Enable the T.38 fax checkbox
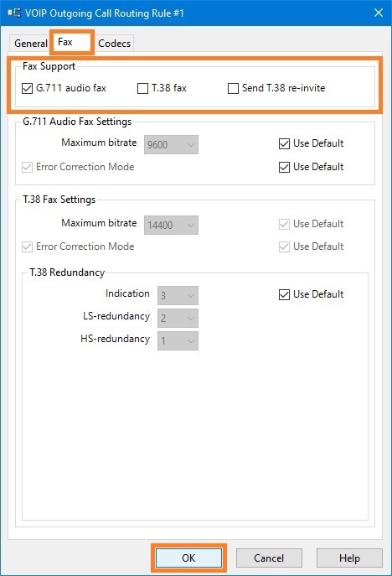The image size is (392, 576). pyautogui.click(x=142, y=89)
